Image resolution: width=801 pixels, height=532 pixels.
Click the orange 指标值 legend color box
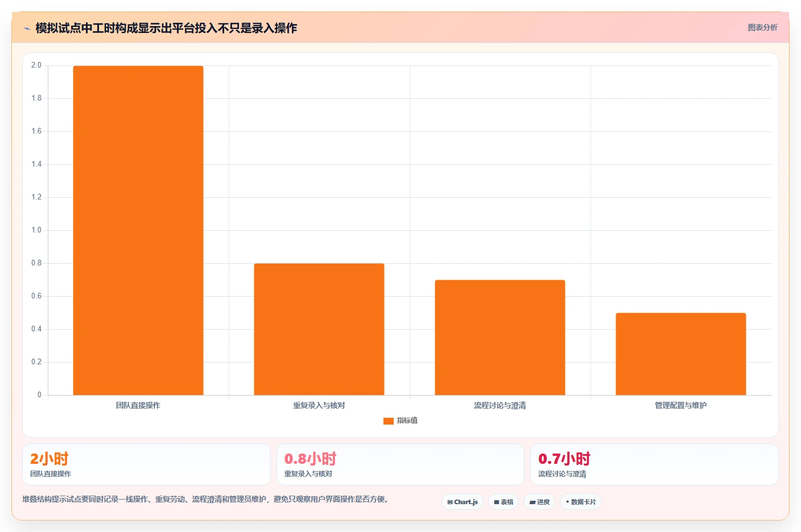[x=389, y=421]
